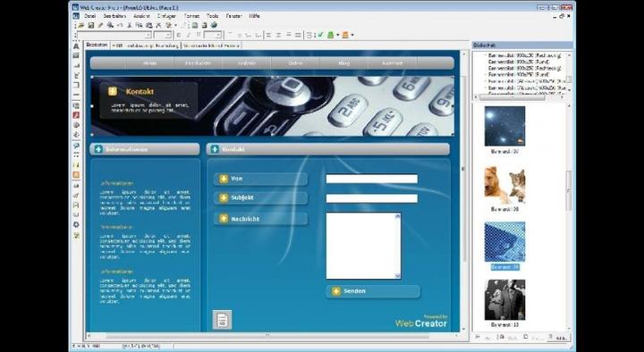
Task: Click the globe publish icon in toolbar
Action: coord(214,25)
